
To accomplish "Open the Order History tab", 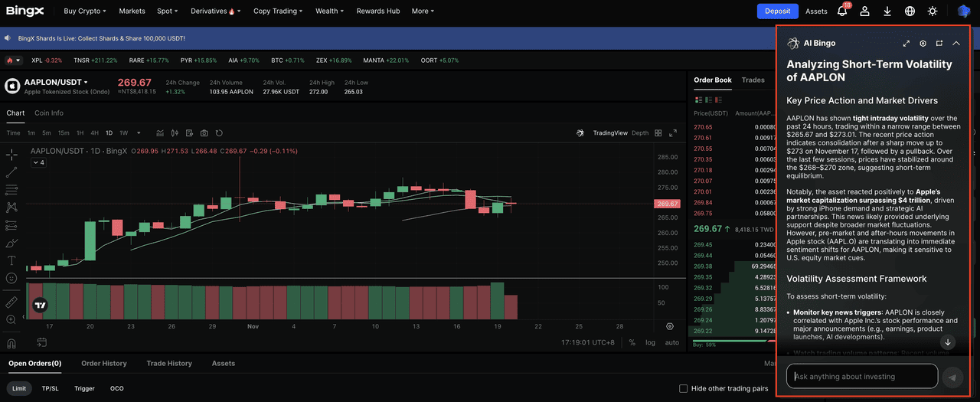I will pyautogui.click(x=103, y=364).
